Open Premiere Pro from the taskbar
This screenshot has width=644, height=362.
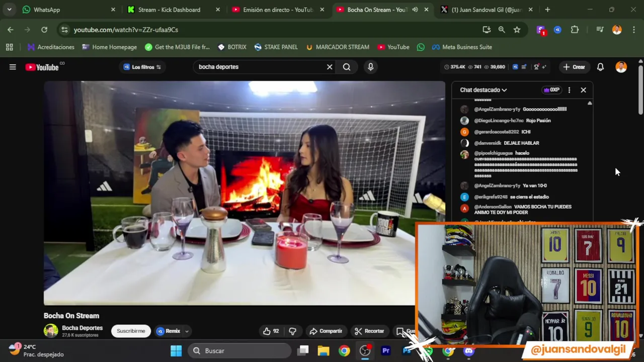(x=386, y=350)
